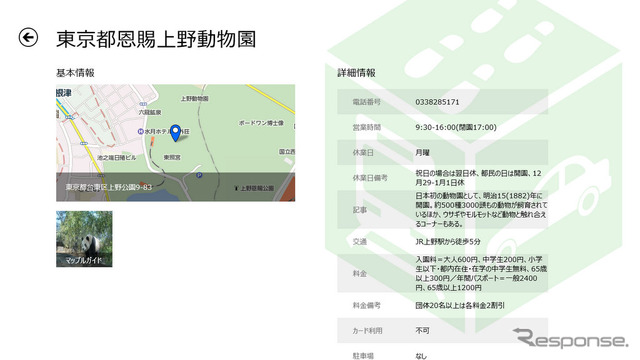640x360 pixels.
Task: Select the page title 東京都恩賜上野動物園
Action: pyautogui.click(x=156, y=39)
